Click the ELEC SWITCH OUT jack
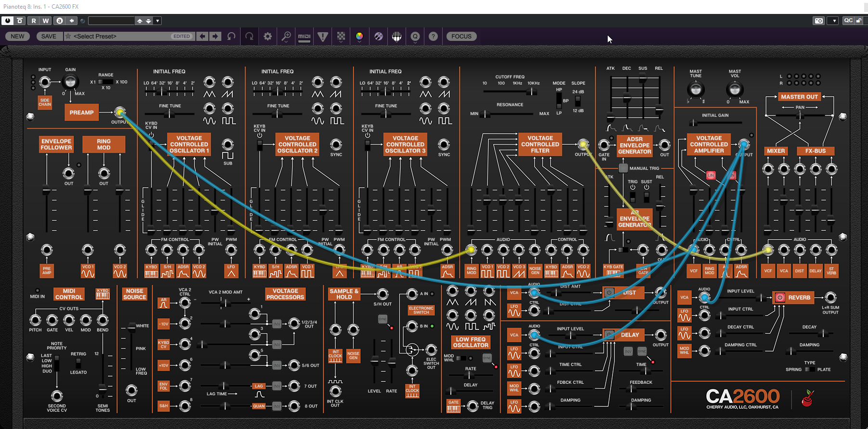 click(431, 350)
